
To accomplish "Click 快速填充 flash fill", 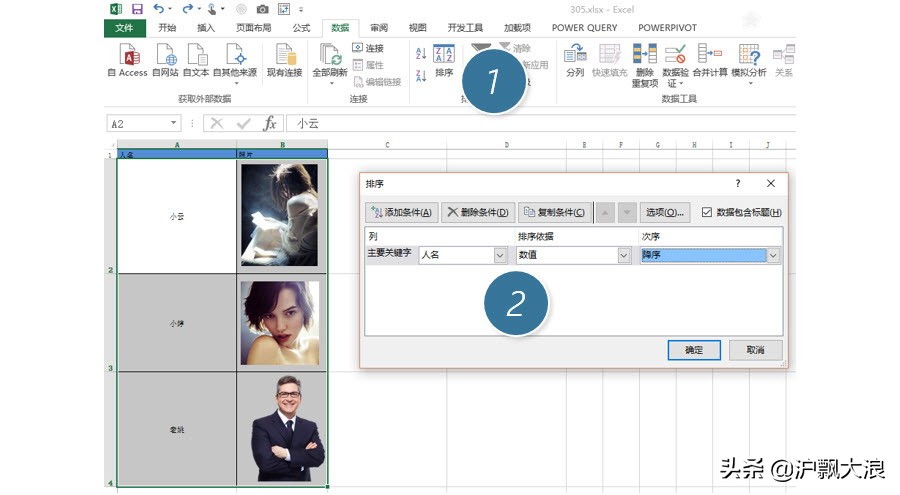I will tap(610, 60).
